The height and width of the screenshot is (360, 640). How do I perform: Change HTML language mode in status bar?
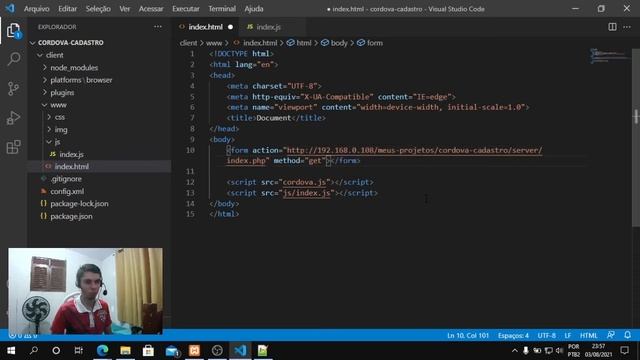(x=589, y=336)
